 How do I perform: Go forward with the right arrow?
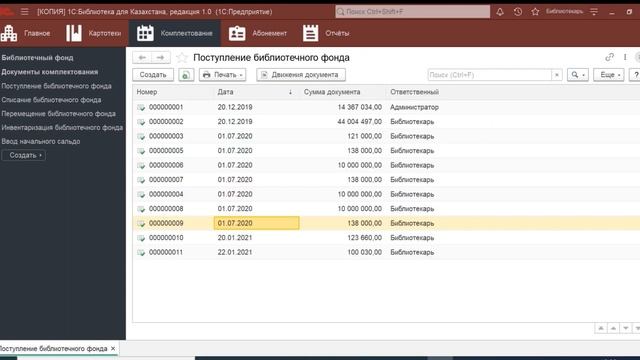click(x=160, y=58)
